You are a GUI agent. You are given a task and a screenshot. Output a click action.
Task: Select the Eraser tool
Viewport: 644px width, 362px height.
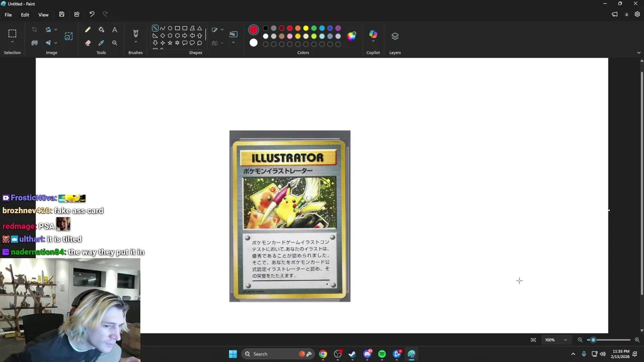(x=88, y=43)
